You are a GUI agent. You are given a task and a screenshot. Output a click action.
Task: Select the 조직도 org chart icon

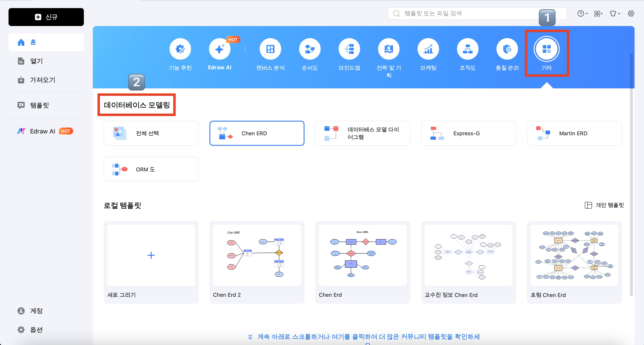468,49
